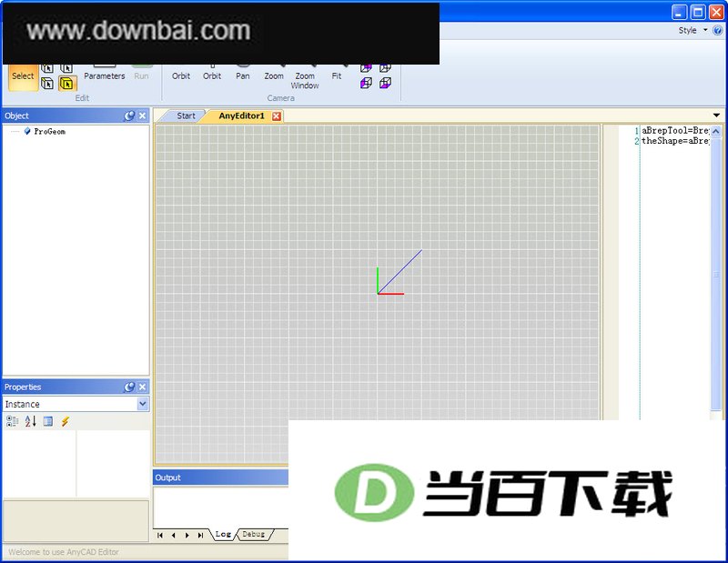The image size is (728, 563).
Task: Minimize the application window
Action: pos(679,12)
